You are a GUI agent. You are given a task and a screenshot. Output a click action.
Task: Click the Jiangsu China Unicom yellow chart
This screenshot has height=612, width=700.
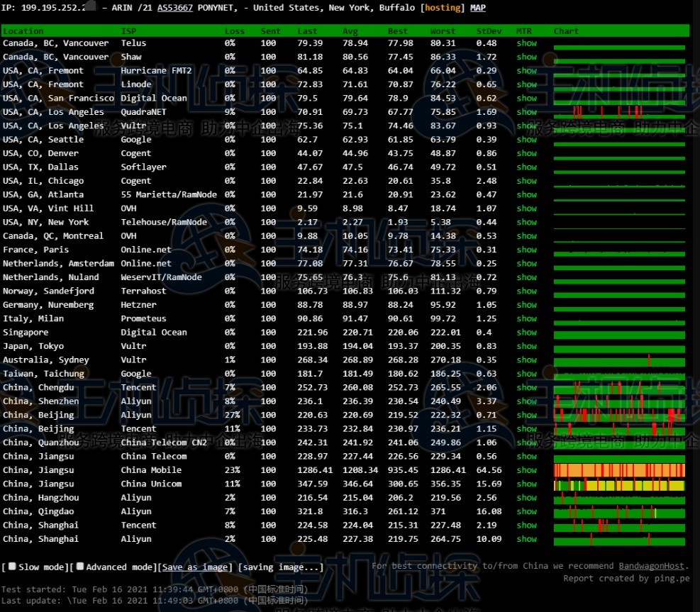619,484
